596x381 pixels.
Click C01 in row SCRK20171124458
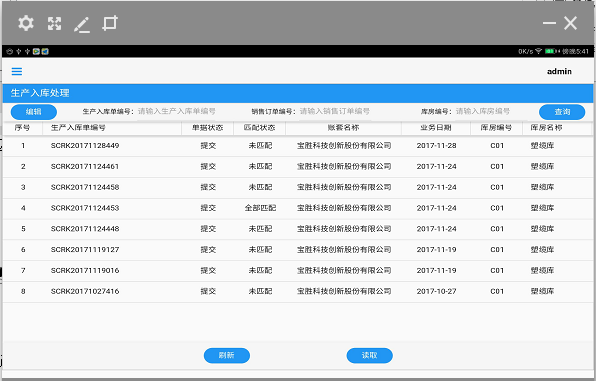497,187
